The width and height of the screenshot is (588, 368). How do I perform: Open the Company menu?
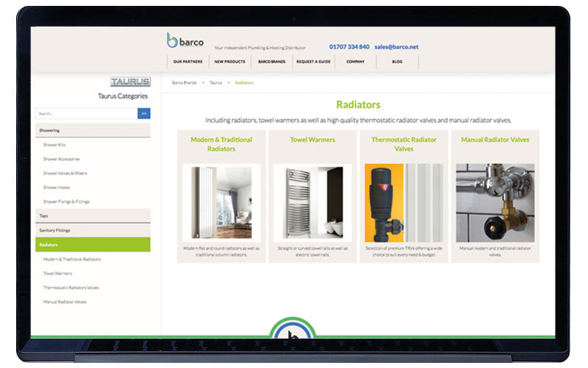[356, 62]
